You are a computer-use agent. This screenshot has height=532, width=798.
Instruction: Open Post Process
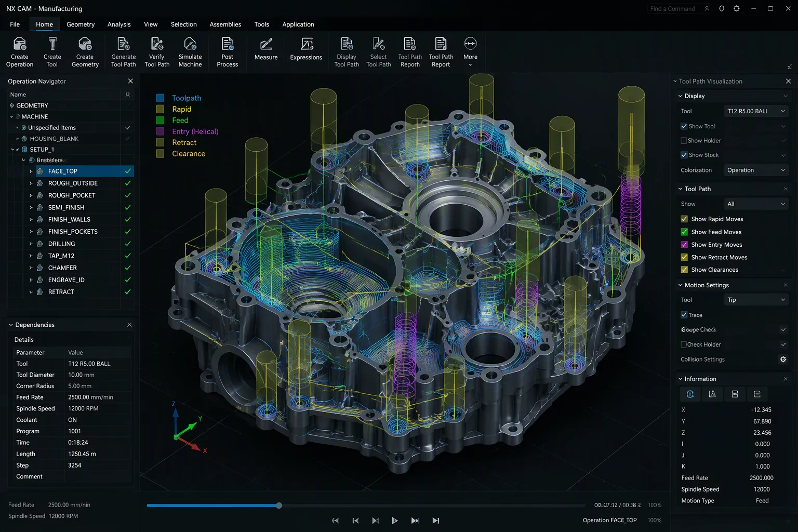point(228,52)
